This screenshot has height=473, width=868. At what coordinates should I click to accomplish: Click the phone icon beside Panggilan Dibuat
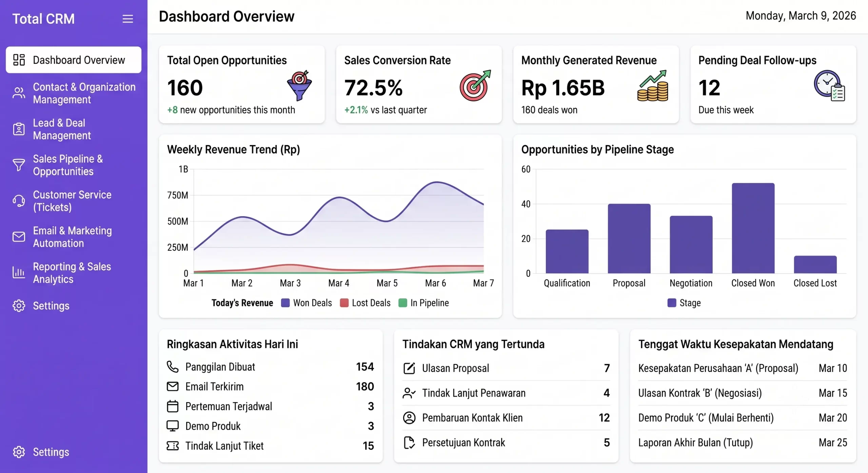click(173, 367)
